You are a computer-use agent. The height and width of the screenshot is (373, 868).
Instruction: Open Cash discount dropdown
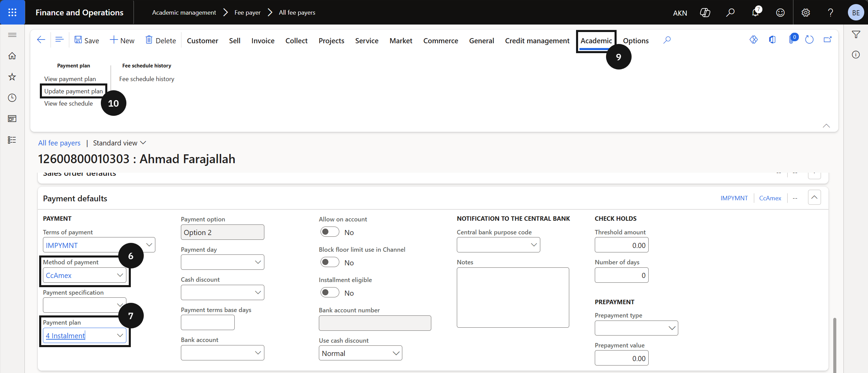pyautogui.click(x=258, y=293)
